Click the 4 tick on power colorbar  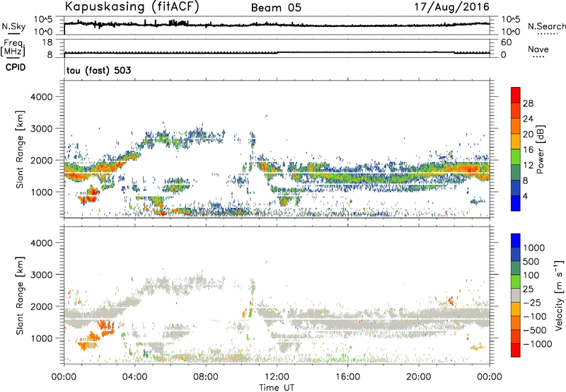coord(525,196)
